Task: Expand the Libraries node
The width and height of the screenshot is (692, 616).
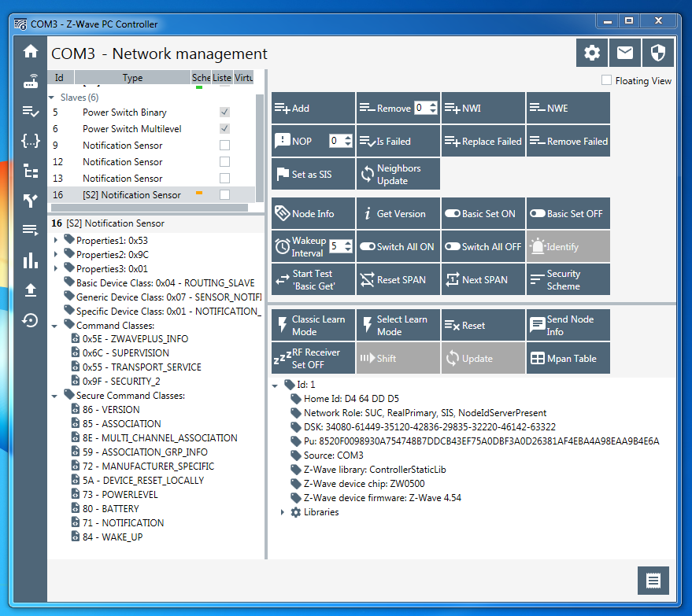Action: (283, 512)
